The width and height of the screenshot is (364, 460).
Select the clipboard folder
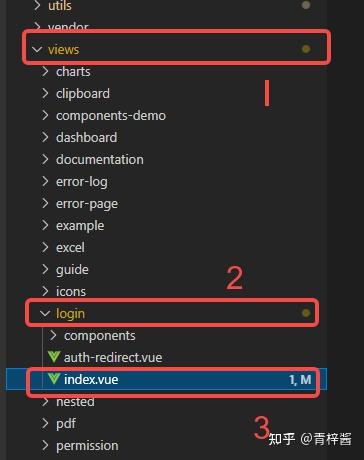click(x=83, y=93)
